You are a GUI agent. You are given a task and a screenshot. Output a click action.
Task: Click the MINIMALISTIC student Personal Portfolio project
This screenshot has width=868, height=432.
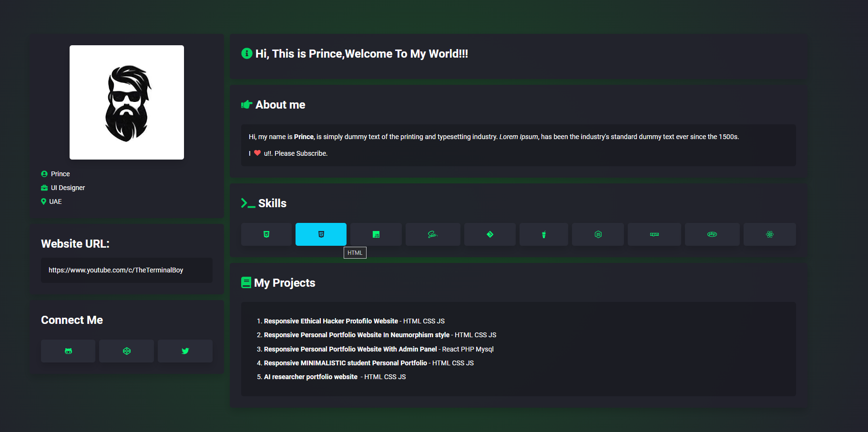346,363
